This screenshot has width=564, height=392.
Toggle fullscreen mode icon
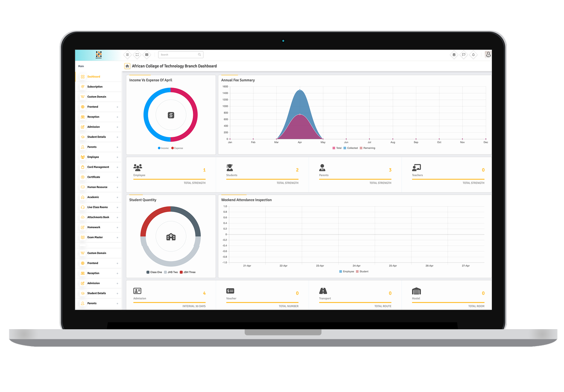pyautogui.click(x=137, y=55)
